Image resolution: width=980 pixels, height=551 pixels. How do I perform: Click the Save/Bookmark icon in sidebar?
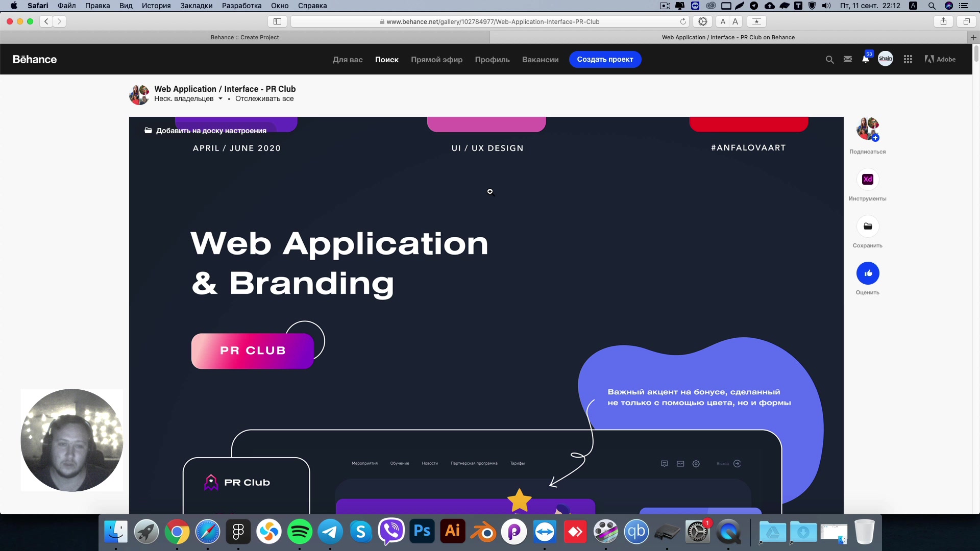pyautogui.click(x=868, y=226)
